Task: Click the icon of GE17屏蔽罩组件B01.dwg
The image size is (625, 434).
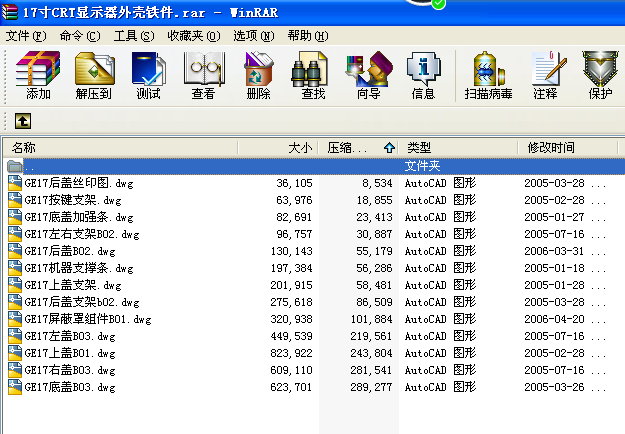Action: click(x=15, y=319)
